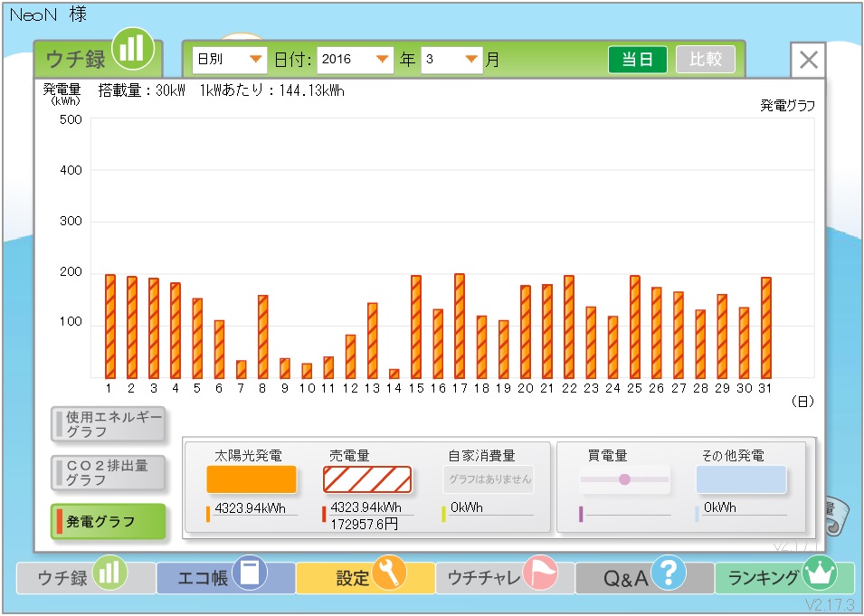Click the 発電グラフ title at top right
Viewport: 864px width, 616px height.
(787, 105)
